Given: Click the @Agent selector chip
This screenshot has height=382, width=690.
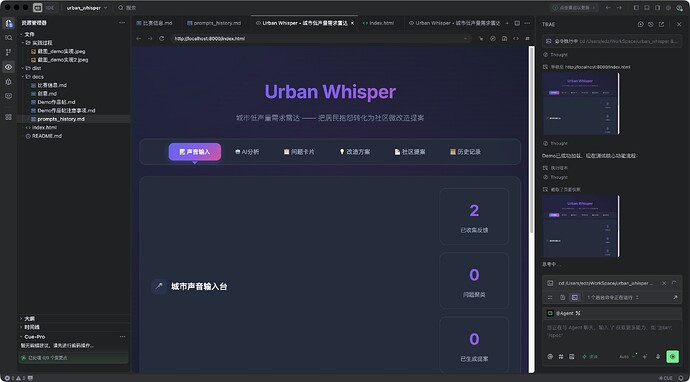Looking at the screenshot, I should pos(564,313).
